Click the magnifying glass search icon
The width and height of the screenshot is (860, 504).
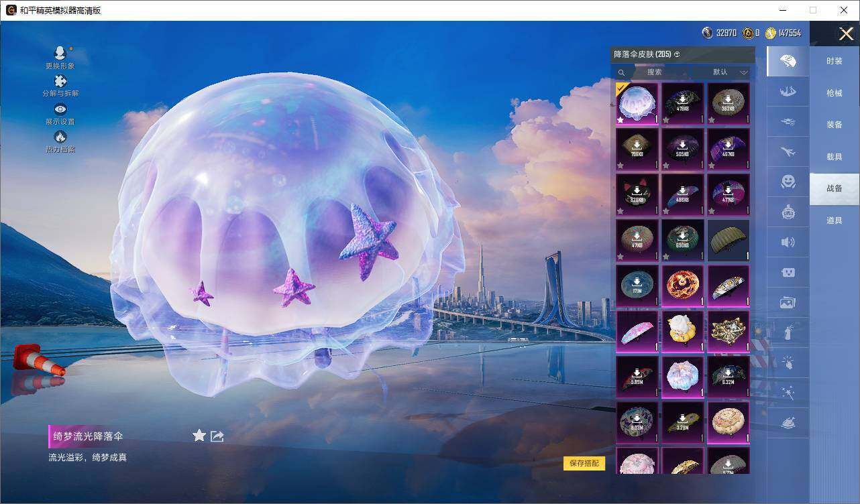[621, 72]
